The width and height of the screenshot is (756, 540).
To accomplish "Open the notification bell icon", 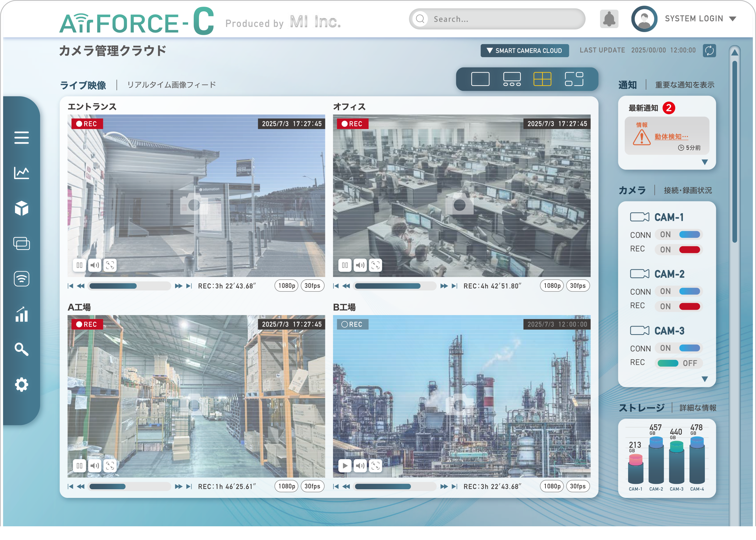I will click(609, 19).
